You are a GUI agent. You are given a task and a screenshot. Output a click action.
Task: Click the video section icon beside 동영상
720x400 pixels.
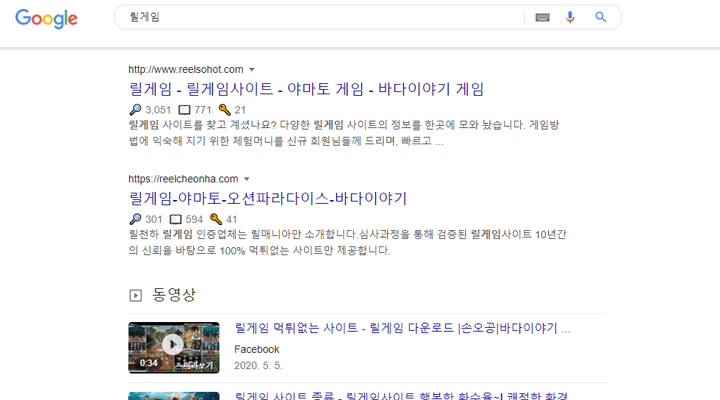pos(135,295)
